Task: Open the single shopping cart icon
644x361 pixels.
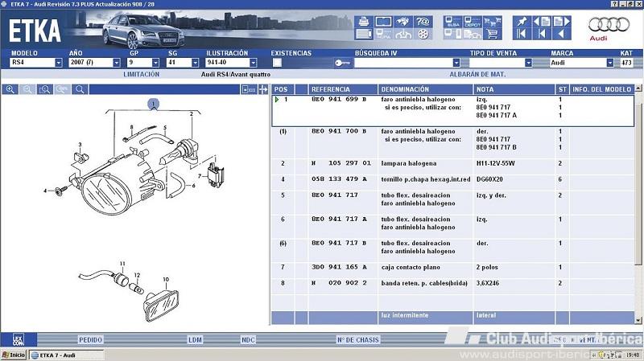Action: point(492,34)
